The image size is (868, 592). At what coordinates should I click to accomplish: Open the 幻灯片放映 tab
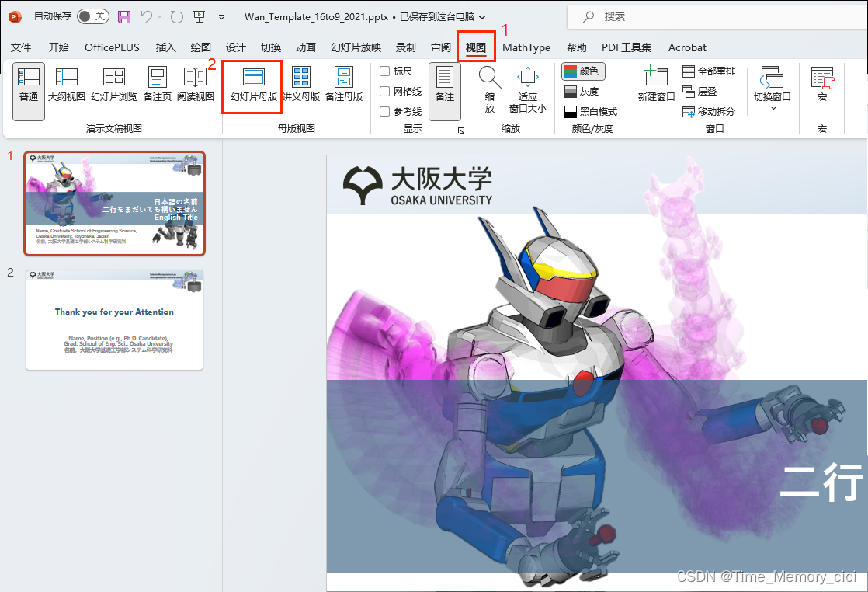[x=356, y=47]
